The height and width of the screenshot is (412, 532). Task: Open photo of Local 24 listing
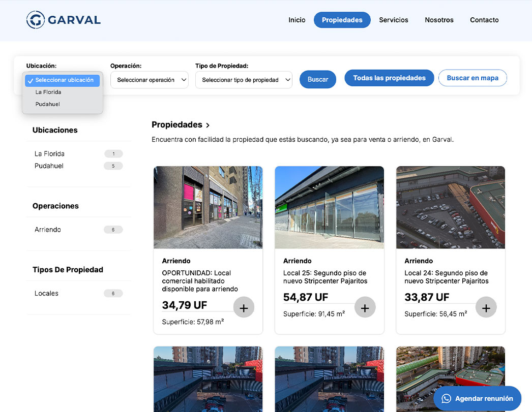[451, 207]
